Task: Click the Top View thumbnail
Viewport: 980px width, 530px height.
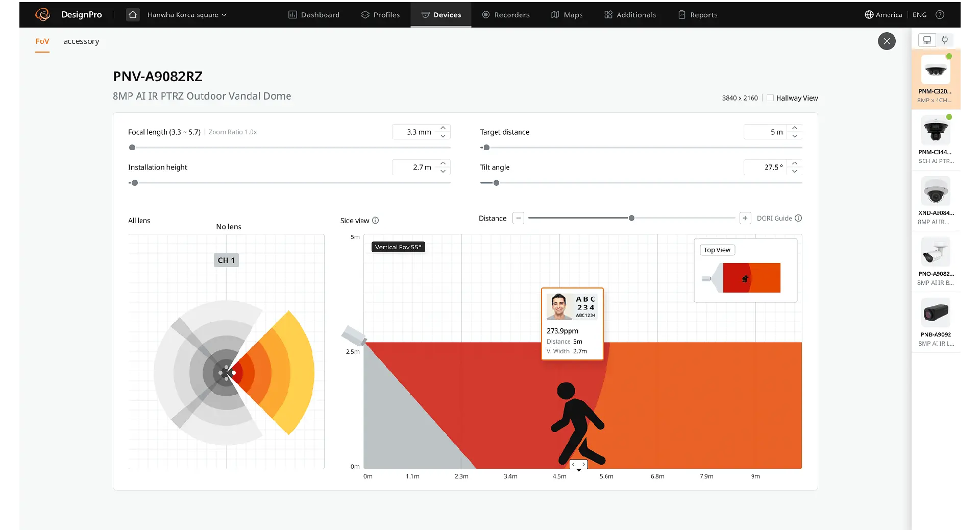Action: tap(745, 270)
